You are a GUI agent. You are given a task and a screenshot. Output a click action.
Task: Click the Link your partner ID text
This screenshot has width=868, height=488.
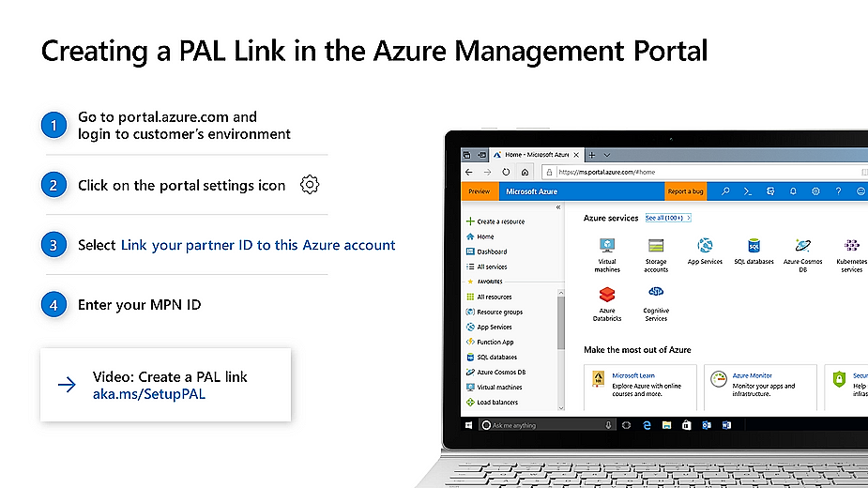click(x=258, y=245)
